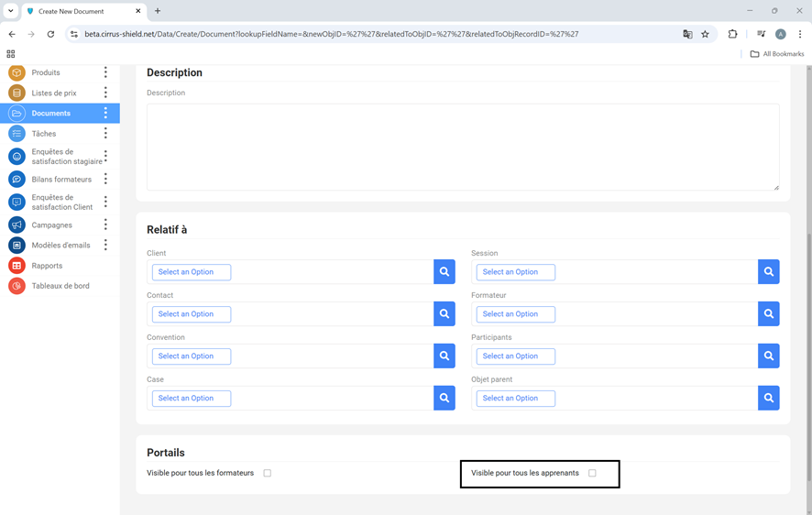Image resolution: width=812 pixels, height=515 pixels.
Task: Bookmark this page with star icon
Action: pyautogui.click(x=705, y=34)
